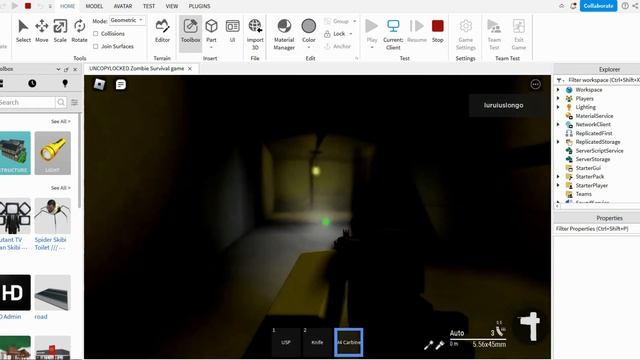Click the Collaborate button
This screenshot has height=360, width=640.
click(598, 6)
